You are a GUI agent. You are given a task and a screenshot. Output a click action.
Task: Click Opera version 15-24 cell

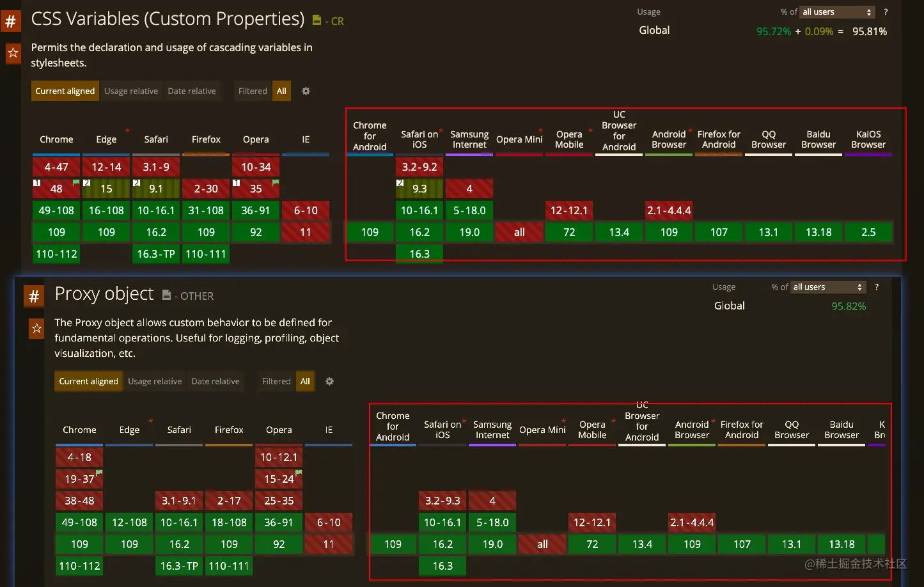click(279, 479)
